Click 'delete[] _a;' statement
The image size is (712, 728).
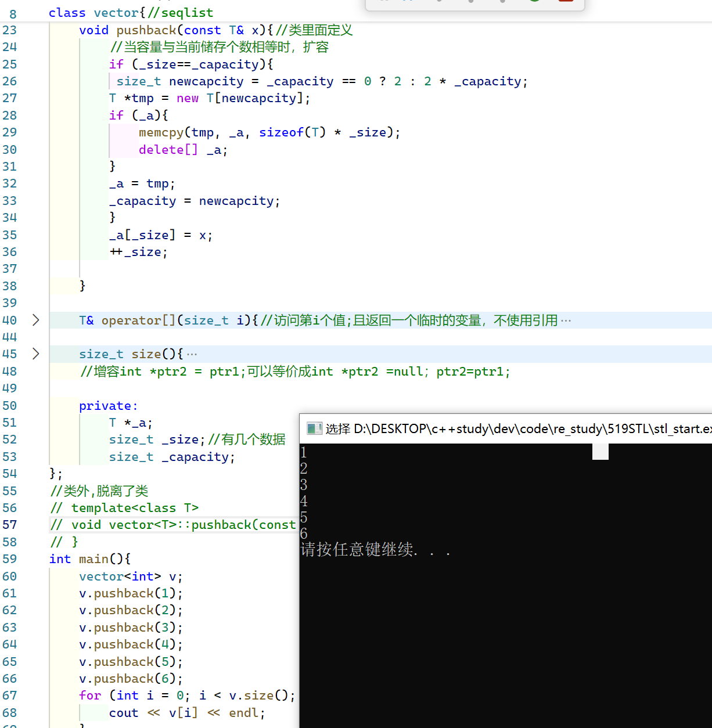[183, 150]
